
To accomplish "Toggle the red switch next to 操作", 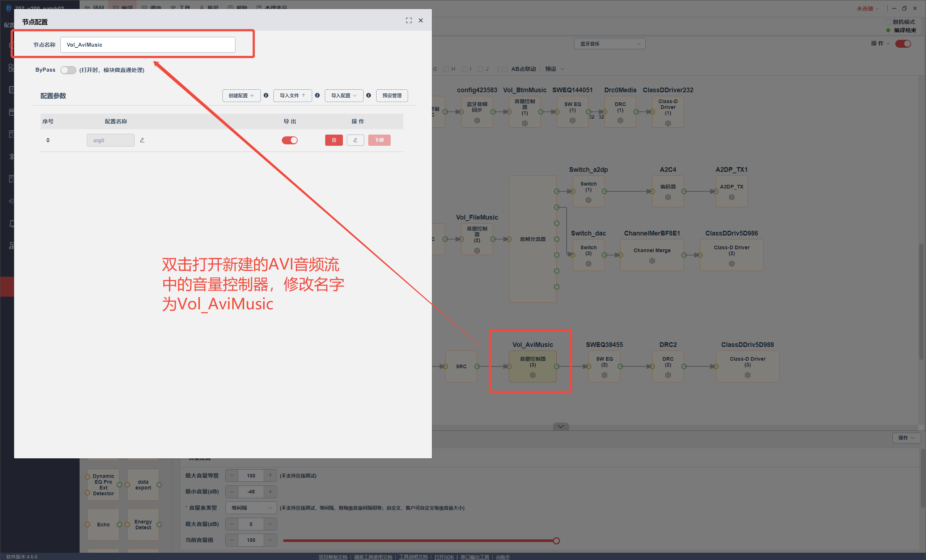I will [x=903, y=44].
